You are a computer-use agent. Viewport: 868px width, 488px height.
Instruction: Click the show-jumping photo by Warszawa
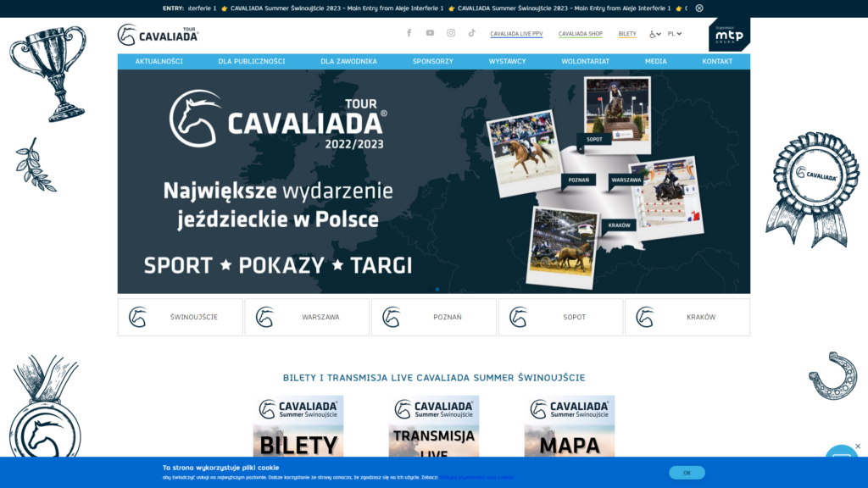667,197
